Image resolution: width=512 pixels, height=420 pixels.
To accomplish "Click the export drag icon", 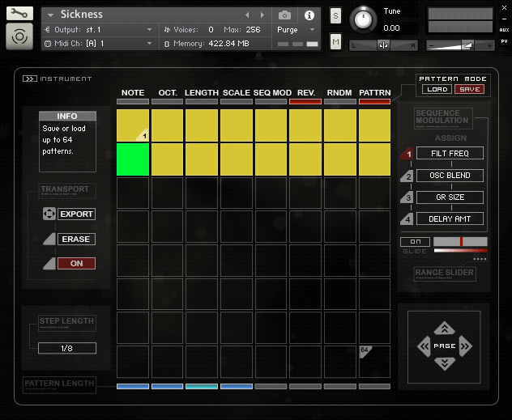I will tap(49, 214).
